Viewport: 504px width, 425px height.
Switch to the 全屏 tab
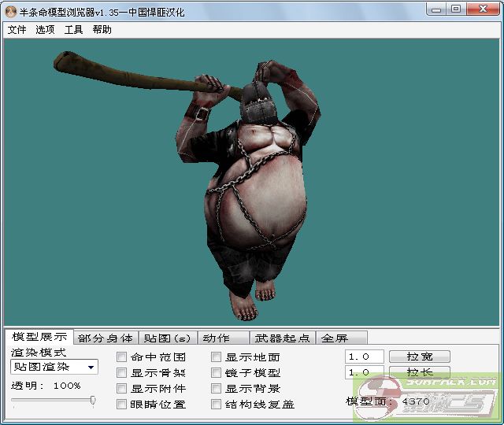(x=335, y=338)
